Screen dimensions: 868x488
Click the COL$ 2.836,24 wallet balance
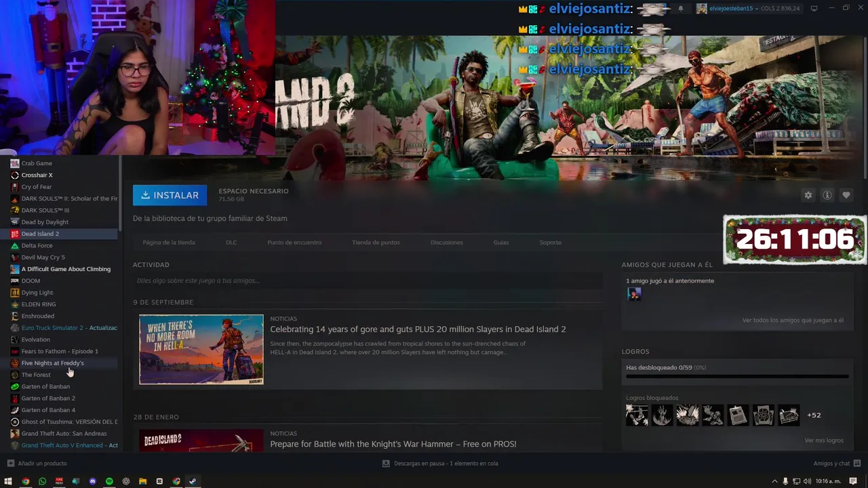781,8
